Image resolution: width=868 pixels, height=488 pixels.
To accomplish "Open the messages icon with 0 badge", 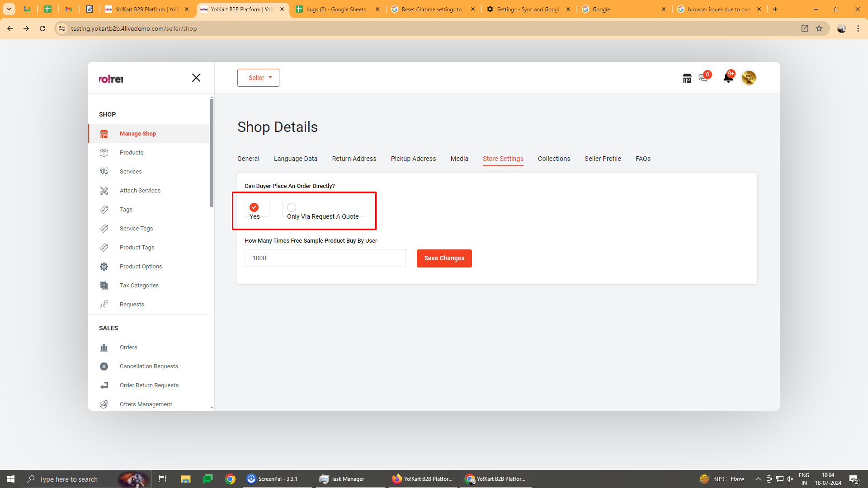I will [x=703, y=78].
